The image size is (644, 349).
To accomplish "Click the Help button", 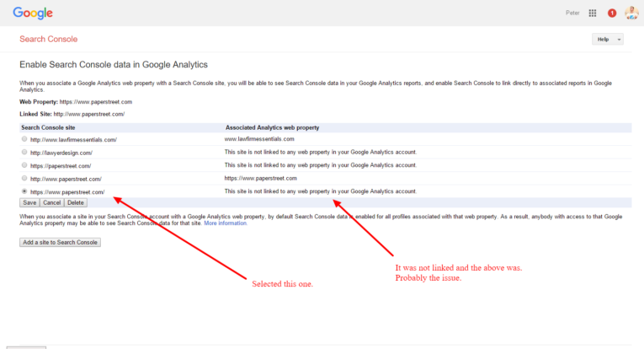I will pyautogui.click(x=604, y=40).
